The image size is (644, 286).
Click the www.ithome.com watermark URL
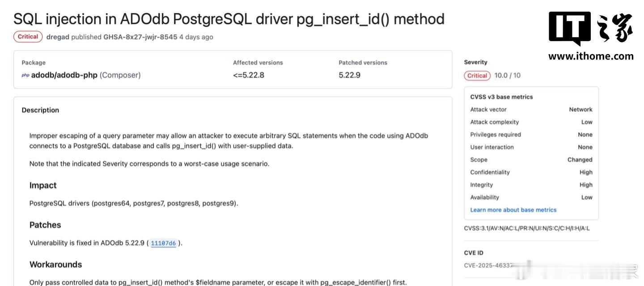(591, 56)
